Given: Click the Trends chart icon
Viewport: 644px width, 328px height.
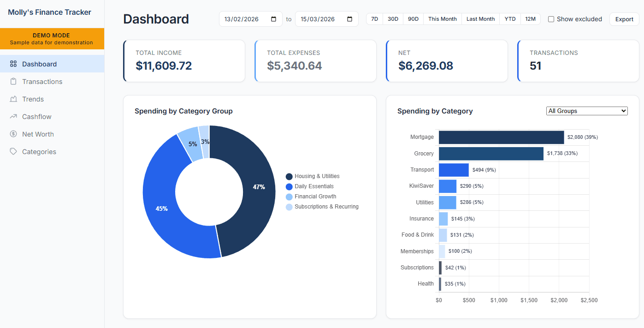Looking at the screenshot, I should pyautogui.click(x=13, y=99).
